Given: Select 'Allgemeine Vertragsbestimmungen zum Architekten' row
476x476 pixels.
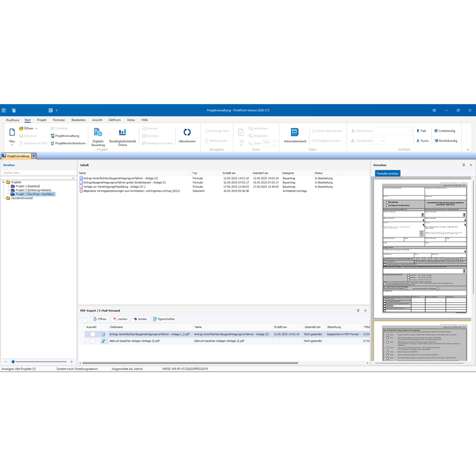Looking at the screenshot, I should 131,191.
